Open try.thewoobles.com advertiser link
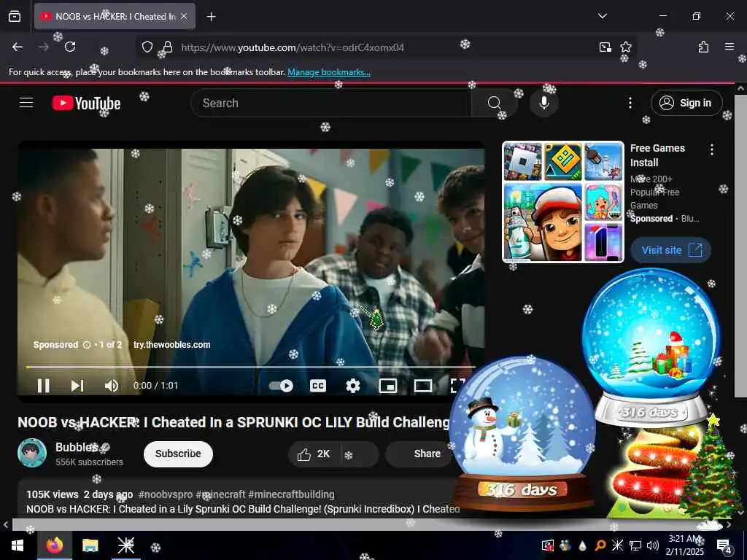 point(171,345)
